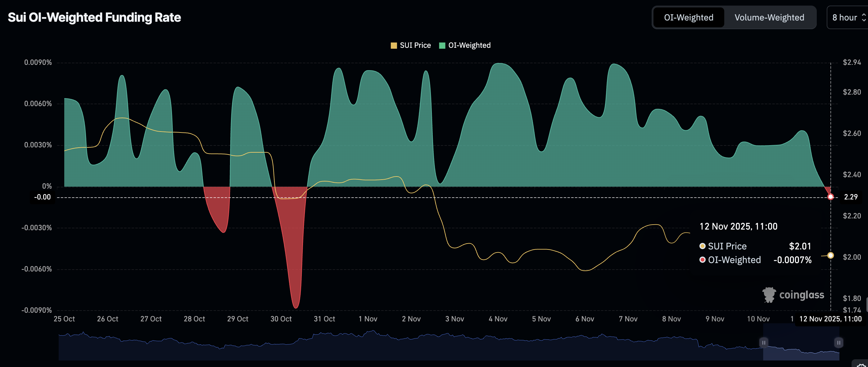Image resolution: width=868 pixels, height=367 pixels.
Task: Toggle SUI Price series in legend
Action: tap(415, 46)
